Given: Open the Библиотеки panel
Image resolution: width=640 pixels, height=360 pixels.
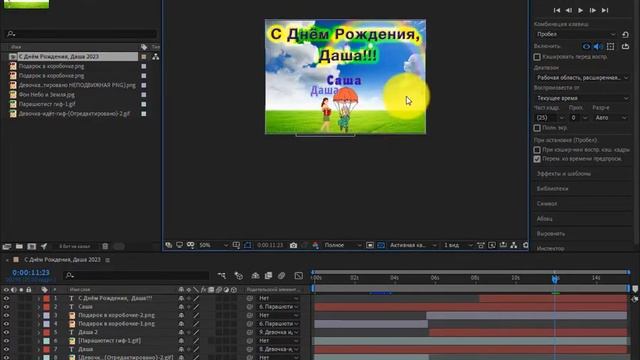Looking at the screenshot, I should (x=552, y=189).
